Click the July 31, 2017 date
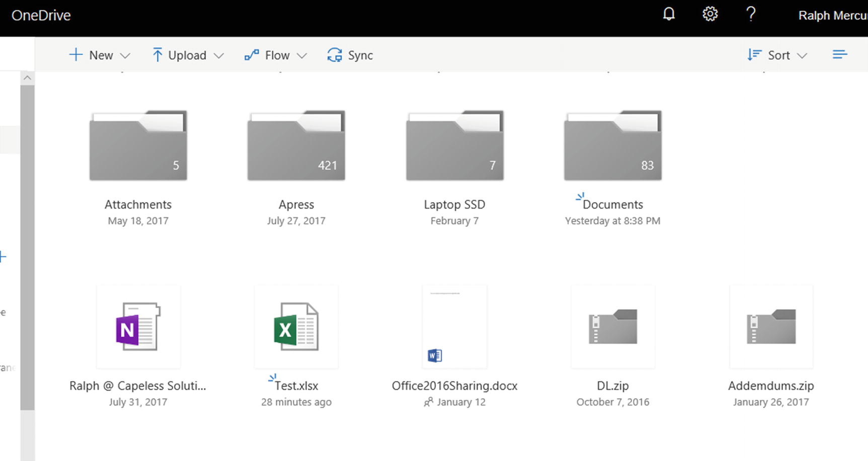 [x=138, y=402]
